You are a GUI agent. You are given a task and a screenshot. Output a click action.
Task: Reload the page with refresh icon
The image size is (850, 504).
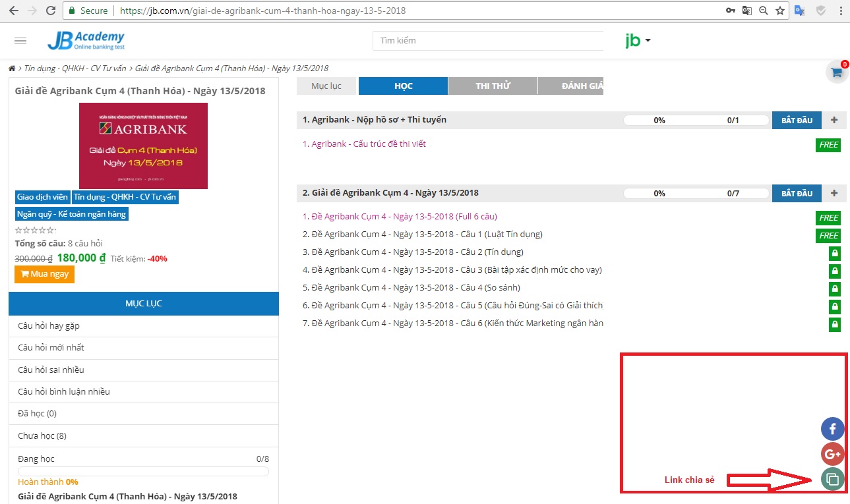(x=51, y=11)
